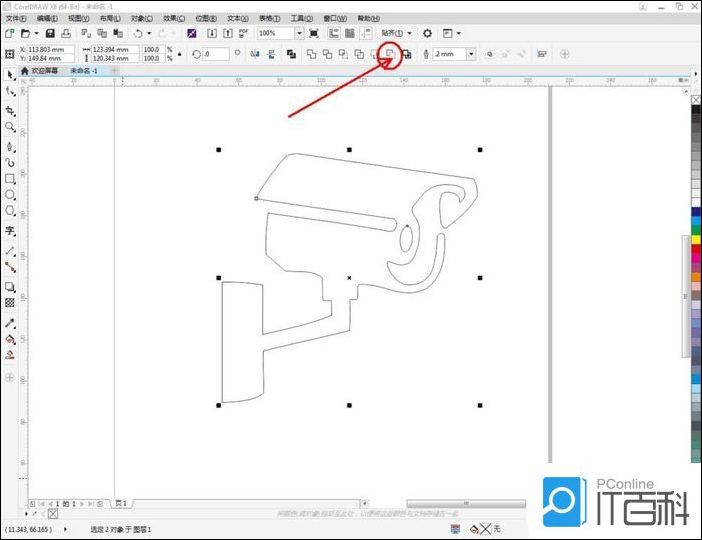Image resolution: width=702 pixels, height=540 pixels.
Task: Click the object width field 123.394 mm
Action: (115, 50)
